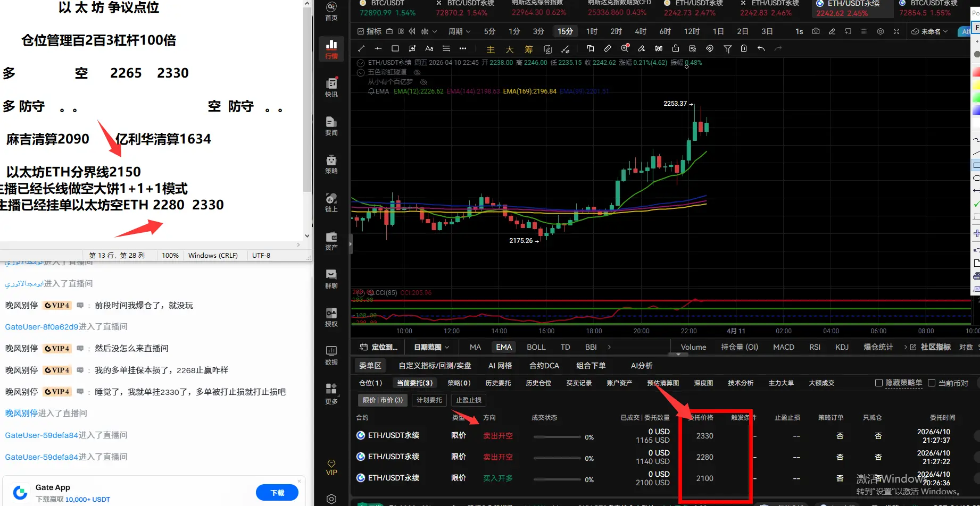Click the fullscreen chart icon
The height and width of the screenshot is (506, 980).
(896, 31)
